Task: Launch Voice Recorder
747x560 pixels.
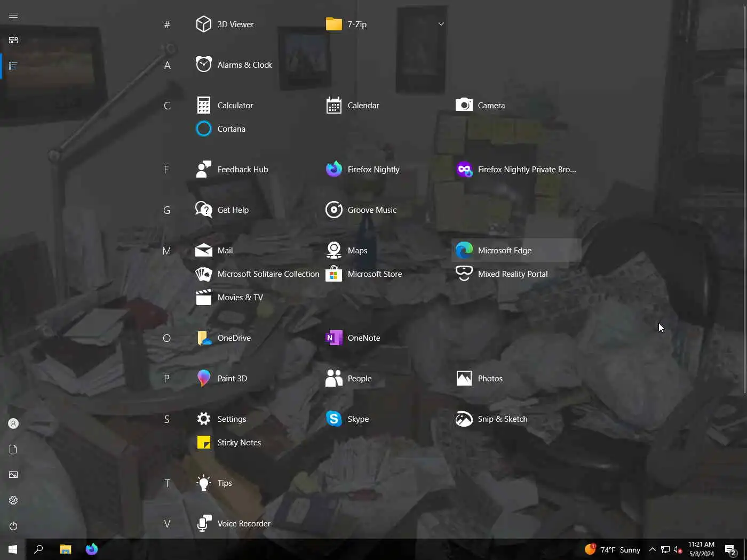Action: coord(256,523)
